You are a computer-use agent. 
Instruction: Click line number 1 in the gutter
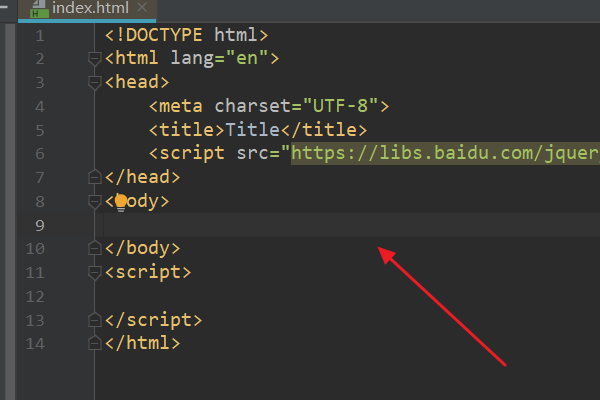click(40, 36)
